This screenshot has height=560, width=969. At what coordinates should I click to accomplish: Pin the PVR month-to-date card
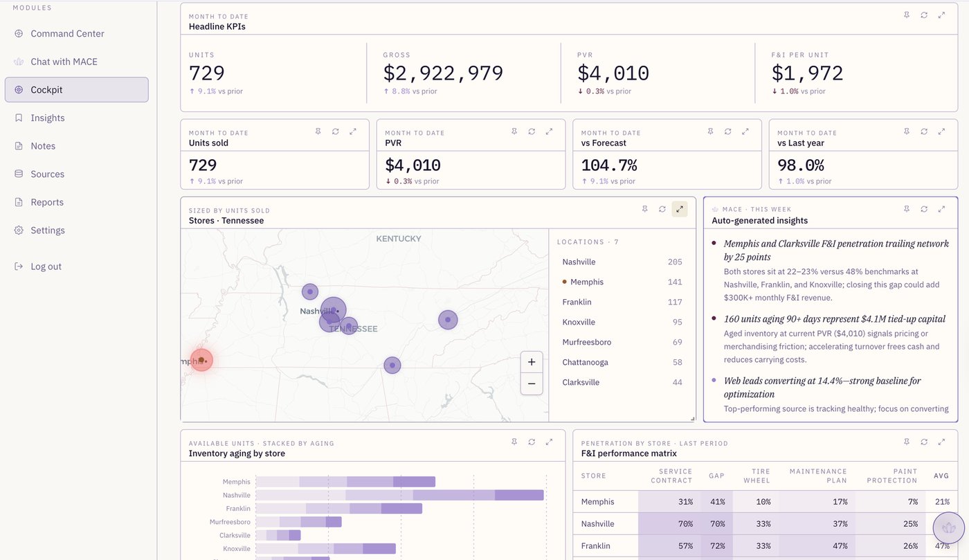pyautogui.click(x=514, y=132)
